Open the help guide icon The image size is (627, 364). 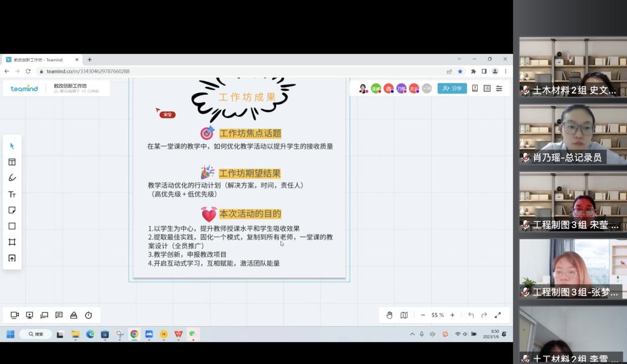click(475, 88)
